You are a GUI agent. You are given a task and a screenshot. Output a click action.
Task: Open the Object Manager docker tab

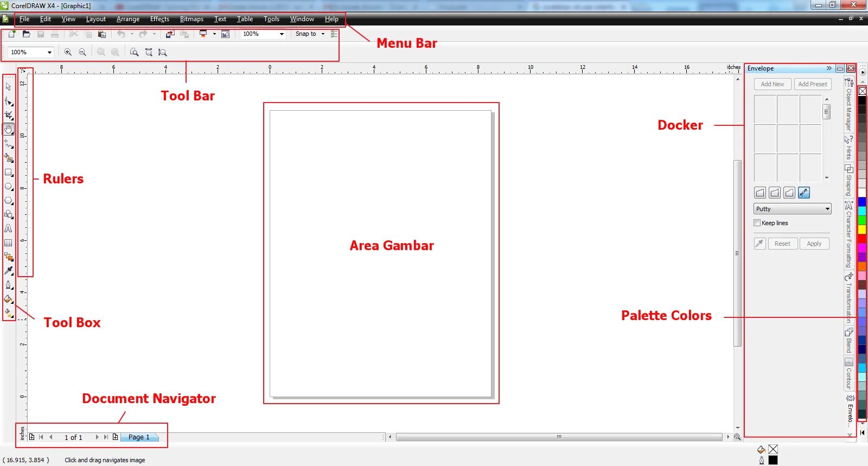[848, 105]
